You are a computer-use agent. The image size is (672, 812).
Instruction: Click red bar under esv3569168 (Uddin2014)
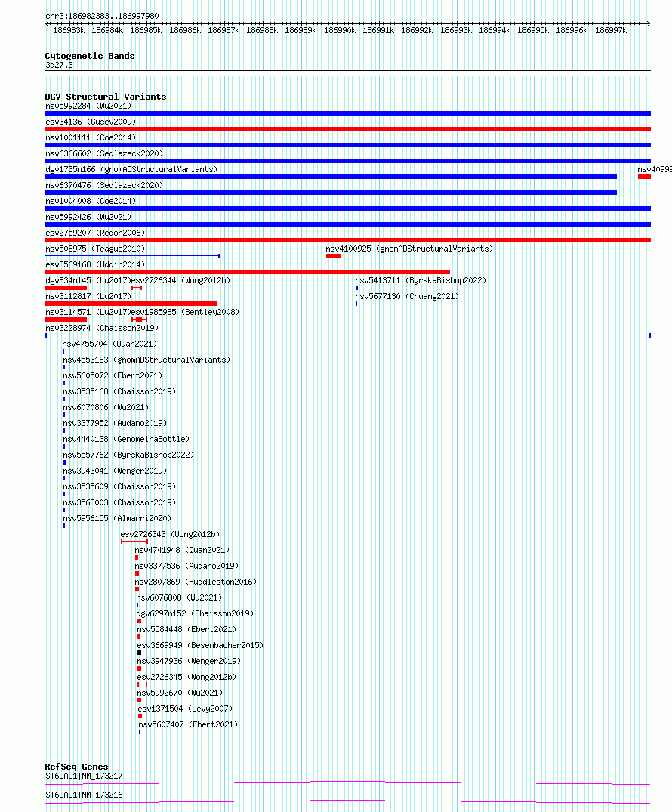click(x=248, y=272)
